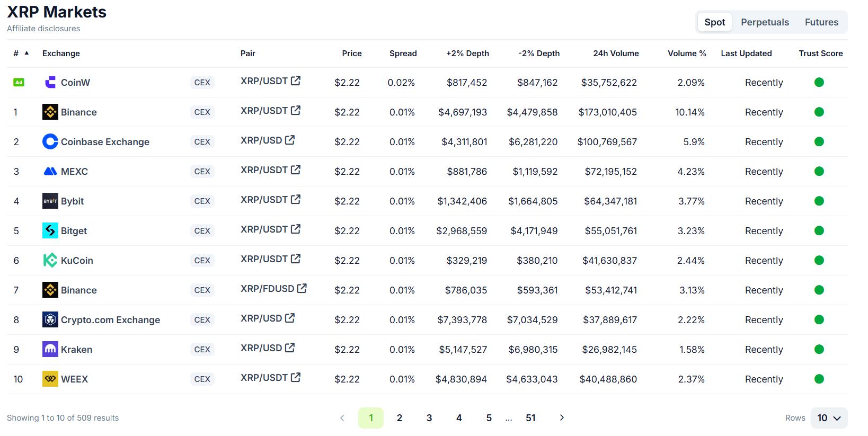This screenshot has width=868, height=436.
Task: Go to the next results page arrow
Action: pyautogui.click(x=562, y=417)
